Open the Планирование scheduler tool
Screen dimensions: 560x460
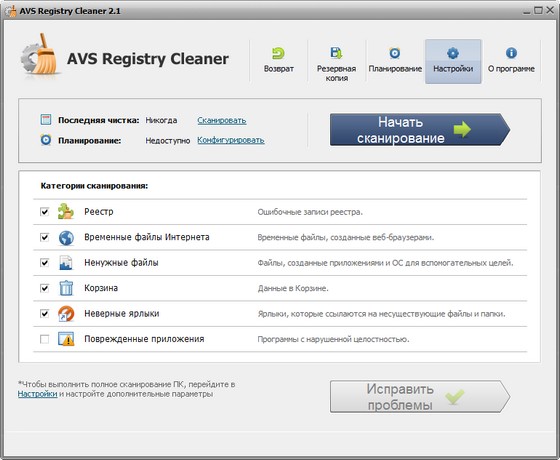(x=395, y=61)
